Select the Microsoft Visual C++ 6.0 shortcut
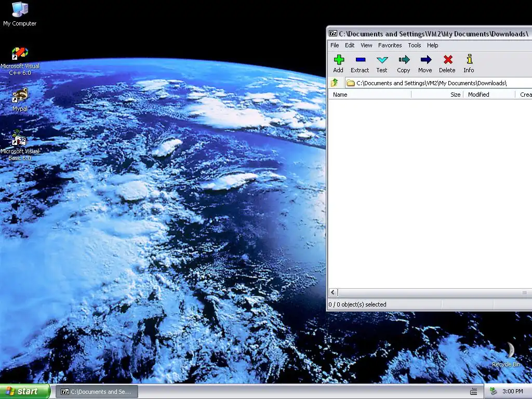This screenshot has height=399, width=532. click(20, 61)
